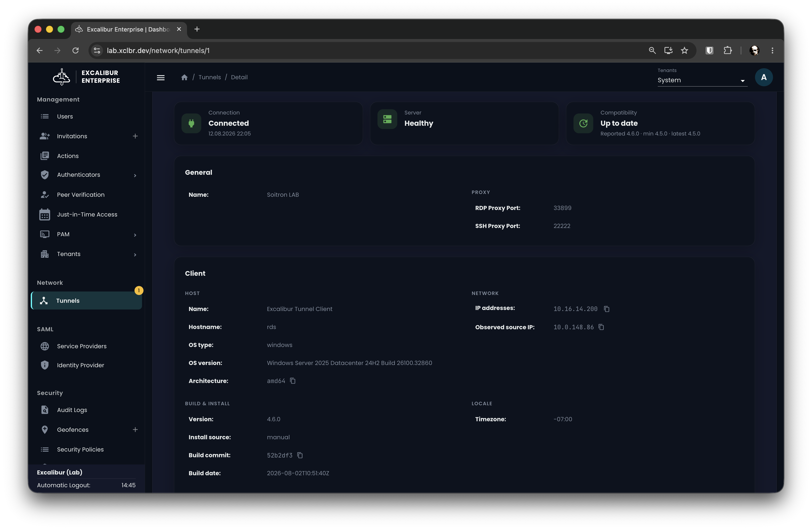
Task: Click the RDP Proxy Port value 33899
Action: pos(562,208)
